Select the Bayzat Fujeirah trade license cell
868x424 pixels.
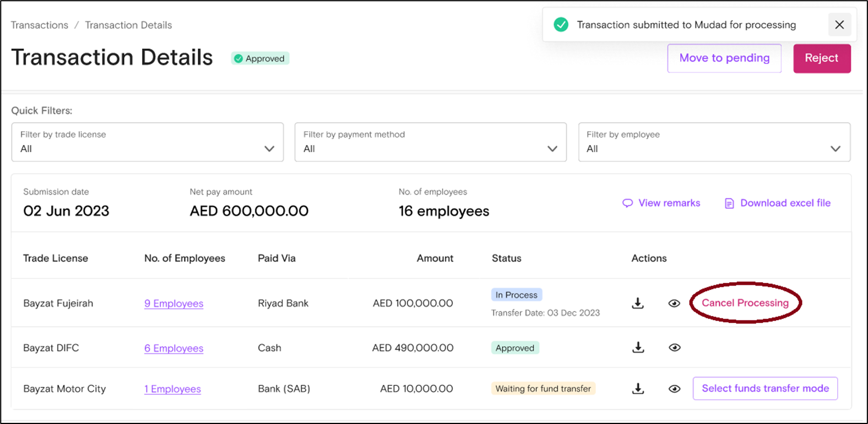point(58,303)
